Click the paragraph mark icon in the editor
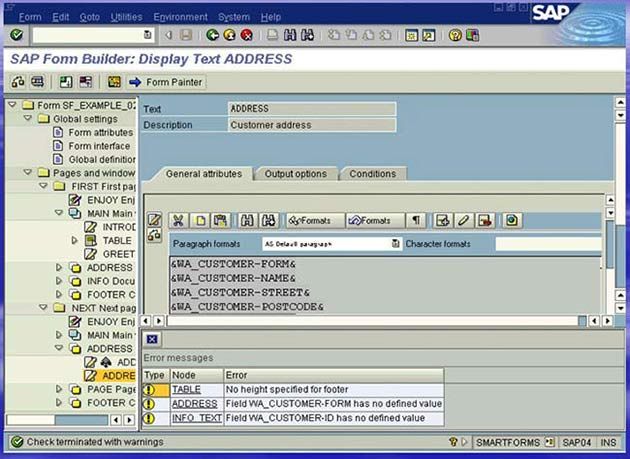The height and width of the screenshot is (459, 630). click(x=416, y=221)
